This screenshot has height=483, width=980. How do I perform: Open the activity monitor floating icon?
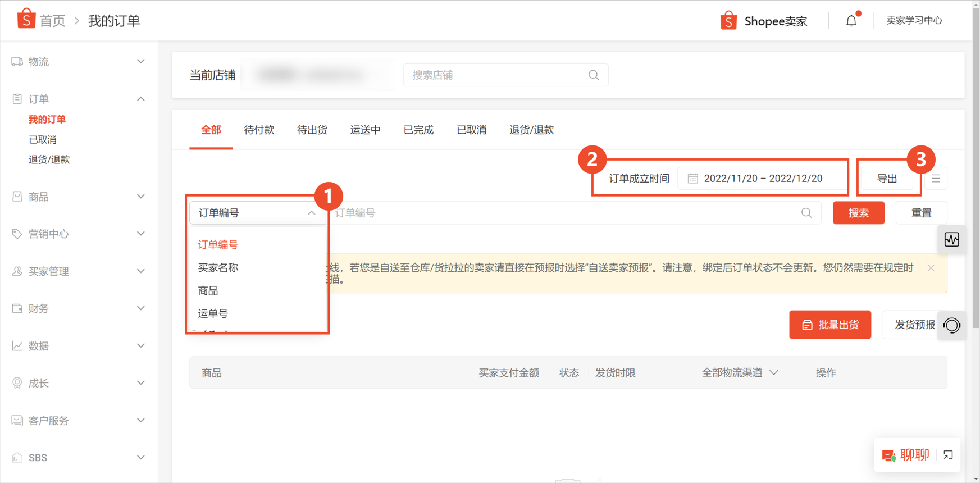click(x=952, y=240)
